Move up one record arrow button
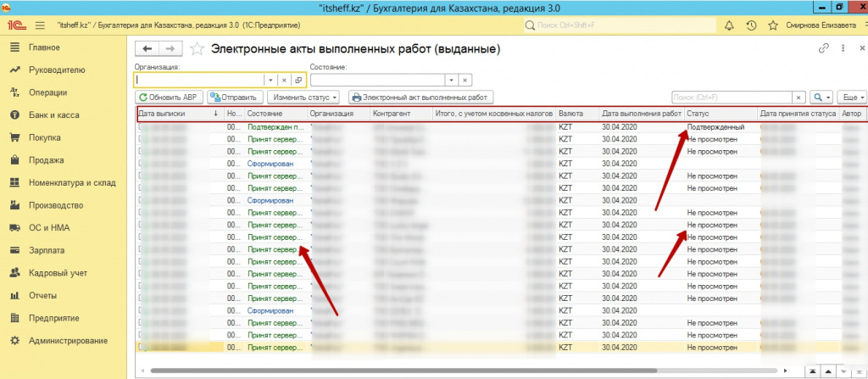Image resolution: width=868 pixels, height=379 pixels. 829,371
